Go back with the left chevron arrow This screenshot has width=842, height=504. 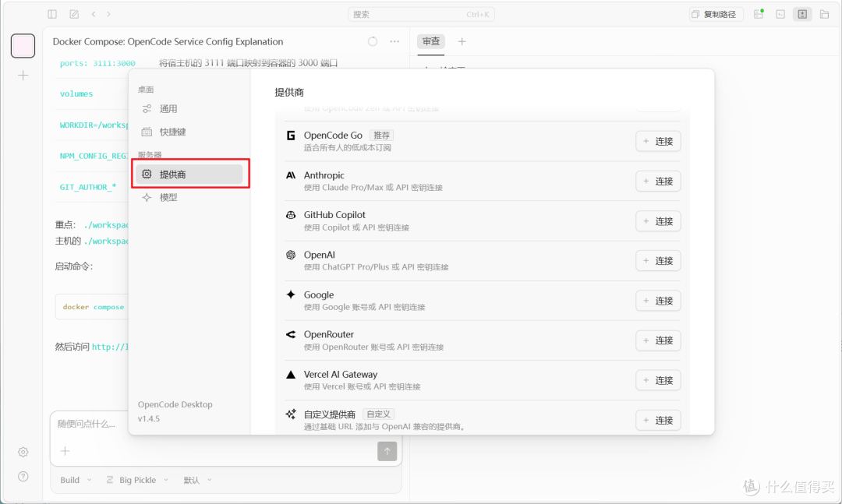pos(94,14)
